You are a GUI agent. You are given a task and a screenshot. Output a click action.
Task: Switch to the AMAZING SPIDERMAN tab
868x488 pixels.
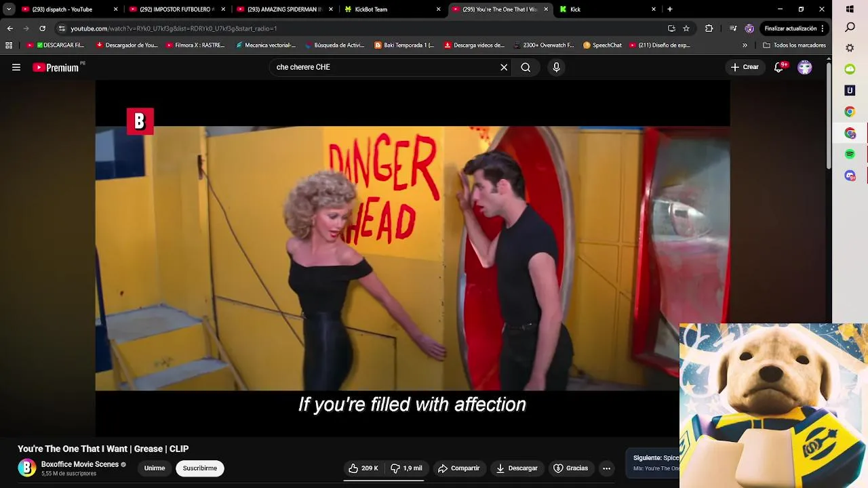[x=283, y=9]
